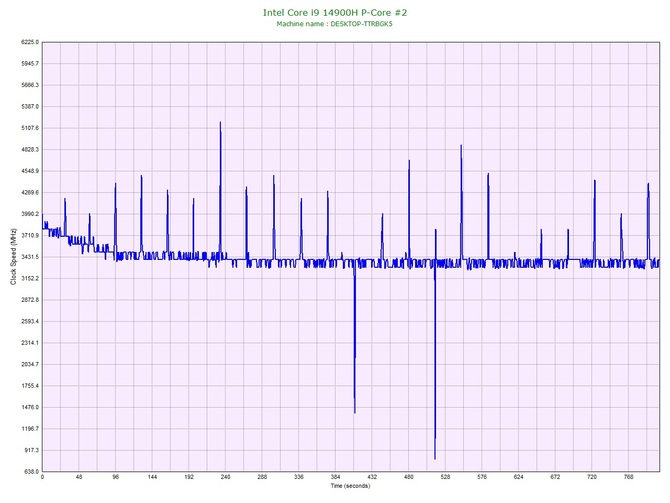The image size is (670, 503).
Task: Select the 5945.7 y-axis value
Action: point(30,64)
